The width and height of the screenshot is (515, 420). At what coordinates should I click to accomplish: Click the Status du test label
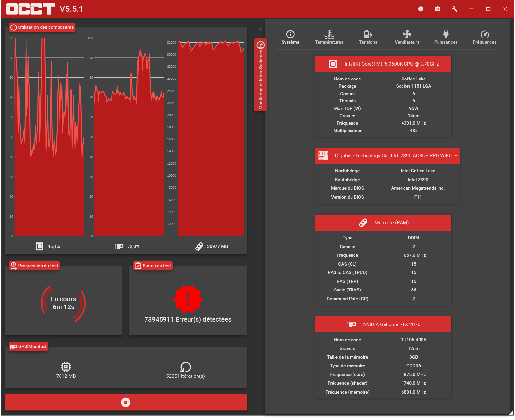point(153,266)
